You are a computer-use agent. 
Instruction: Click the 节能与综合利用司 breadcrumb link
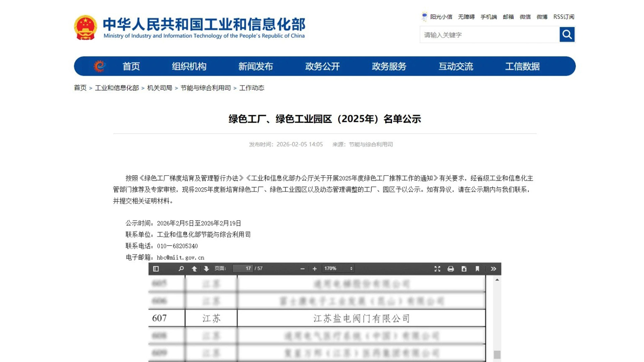coord(206,88)
